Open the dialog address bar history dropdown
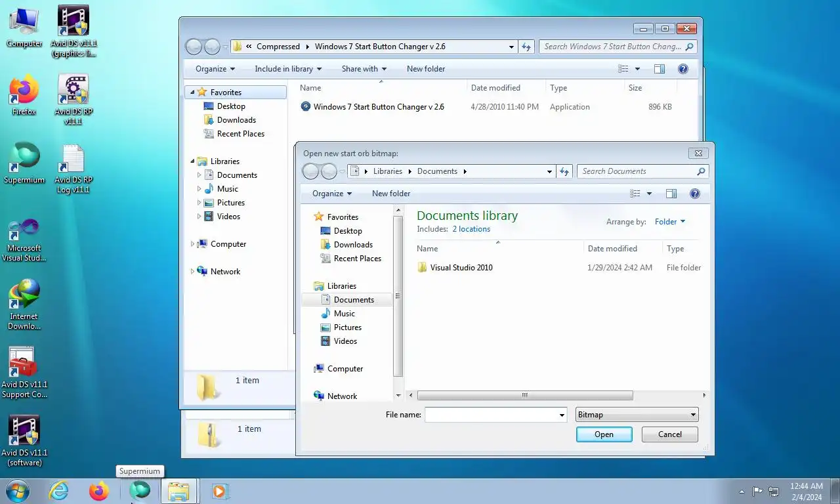Viewport: 840px width, 504px height. pos(549,171)
